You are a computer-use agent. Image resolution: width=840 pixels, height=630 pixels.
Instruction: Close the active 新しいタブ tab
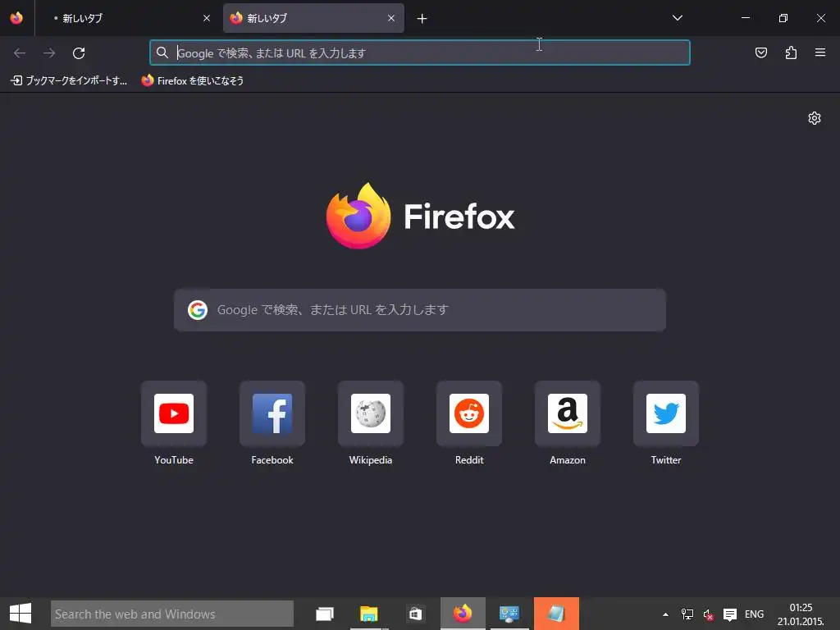click(x=391, y=18)
